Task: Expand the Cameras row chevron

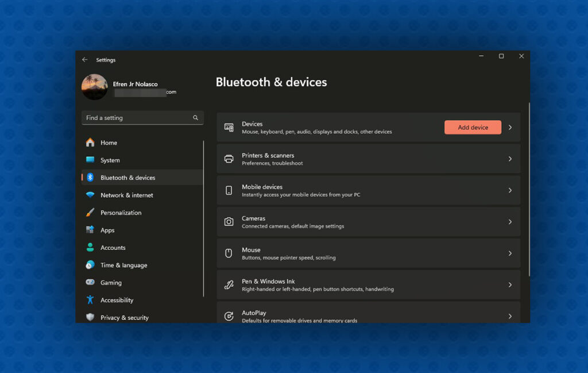Action: click(x=510, y=221)
